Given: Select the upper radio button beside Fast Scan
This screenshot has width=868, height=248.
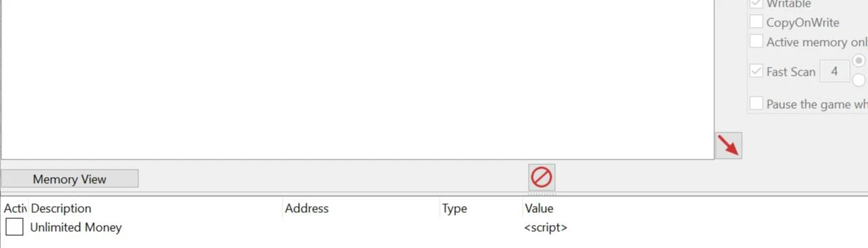Looking at the screenshot, I should click(x=859, y=60).
